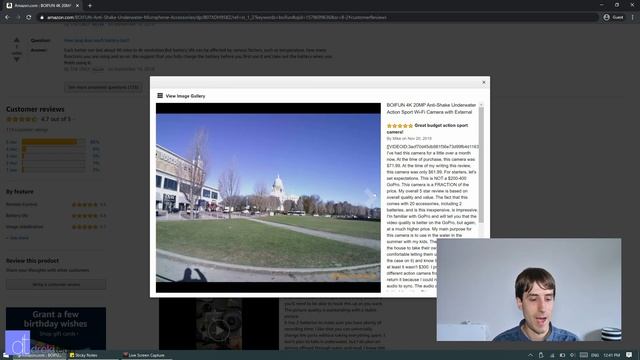Show hidden system tray icons chevron
This screenshot has height=360, width=640.
pos(530,355)
